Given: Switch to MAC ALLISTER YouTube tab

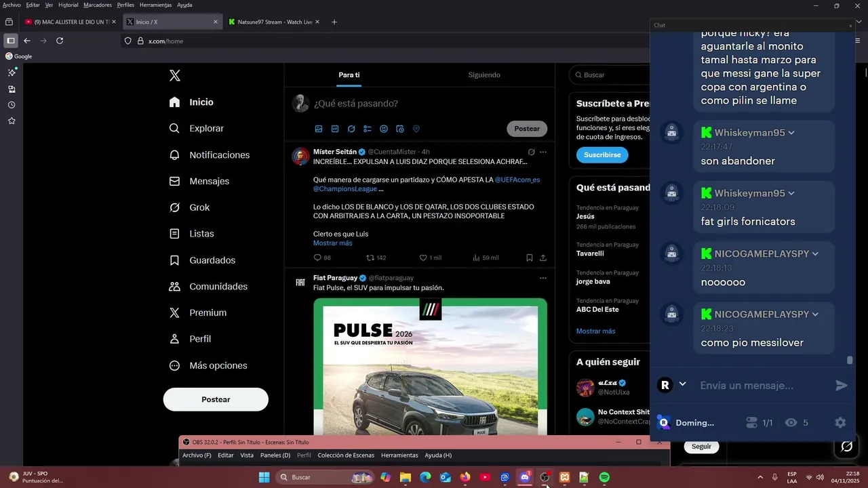Looking at the screenshot, I should click(x=71, y=22).
